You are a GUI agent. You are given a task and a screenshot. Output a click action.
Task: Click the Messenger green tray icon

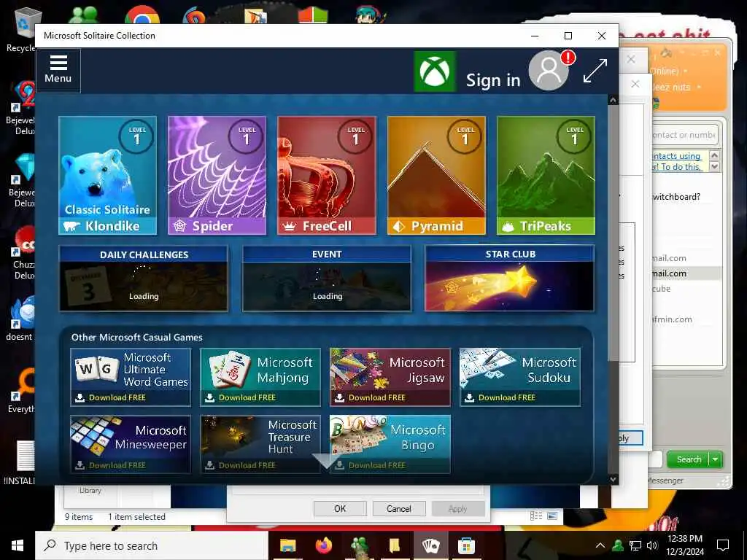coord(618,545)
